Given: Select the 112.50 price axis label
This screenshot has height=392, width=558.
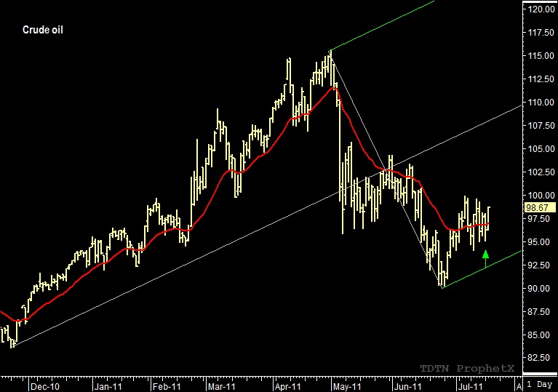Looking at the screenshot, I should [x=541, y=79].
